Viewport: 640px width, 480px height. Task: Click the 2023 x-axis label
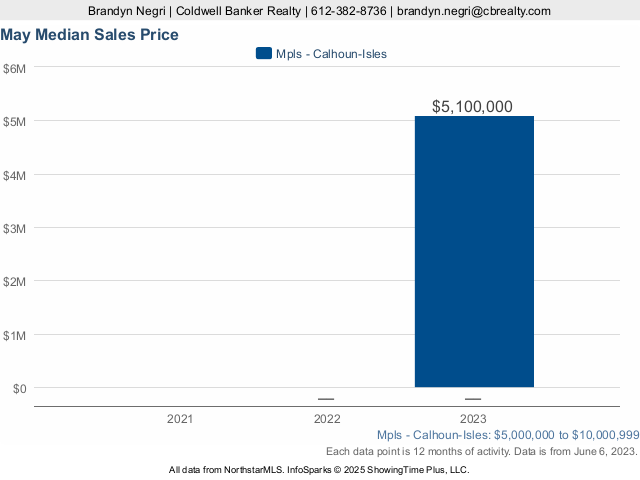coord(473,418)
